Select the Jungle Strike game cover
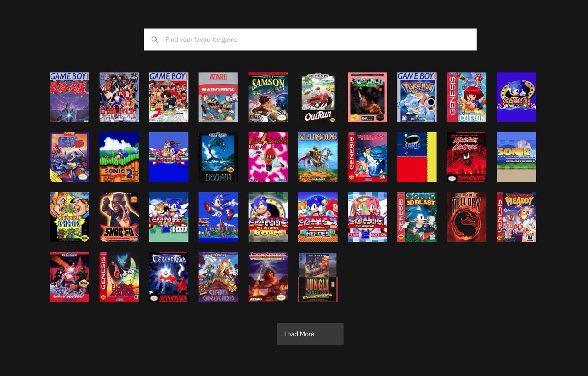 (x=318, y=277)
